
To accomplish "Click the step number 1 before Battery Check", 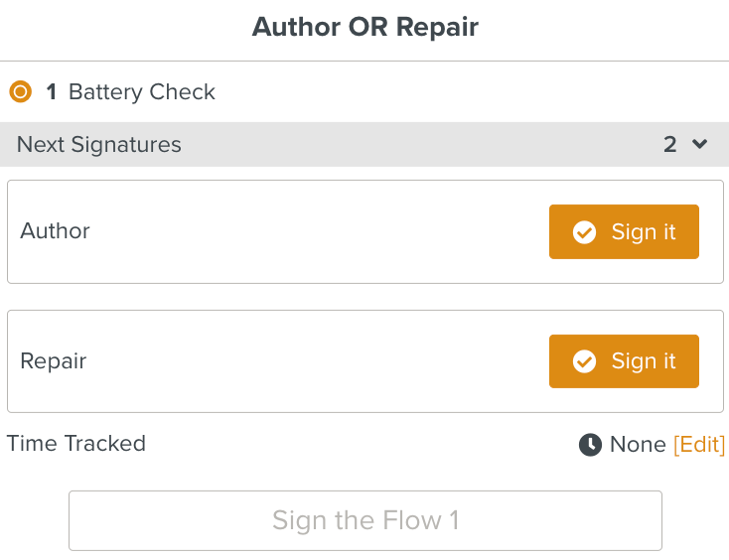I will [x=52, y=92].
